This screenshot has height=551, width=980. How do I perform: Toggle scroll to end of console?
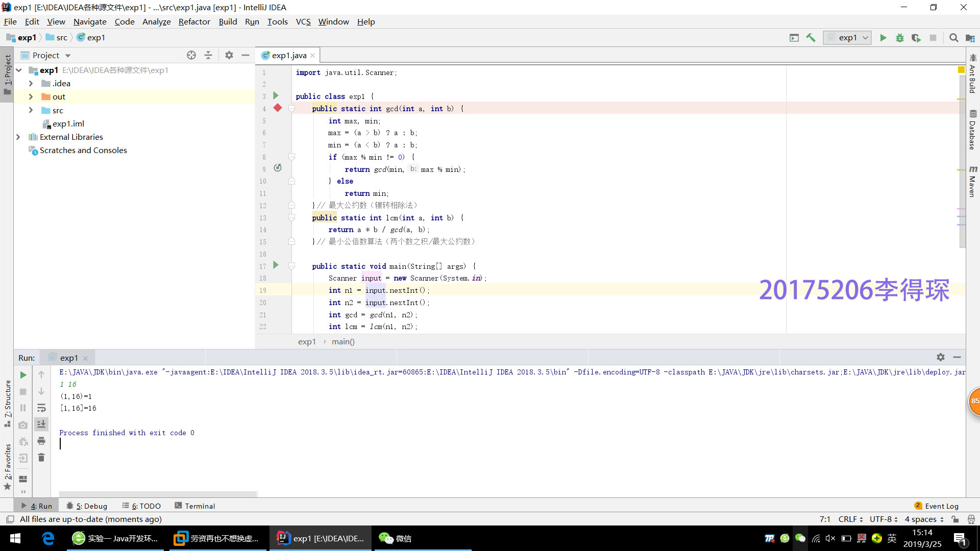[x=41, y=424]
